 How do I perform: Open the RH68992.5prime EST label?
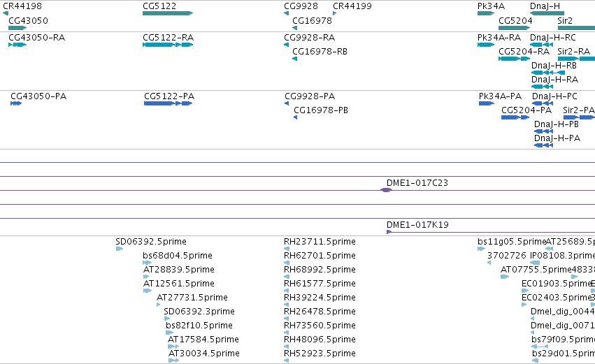pyautogui.click(x=320, y=270)
